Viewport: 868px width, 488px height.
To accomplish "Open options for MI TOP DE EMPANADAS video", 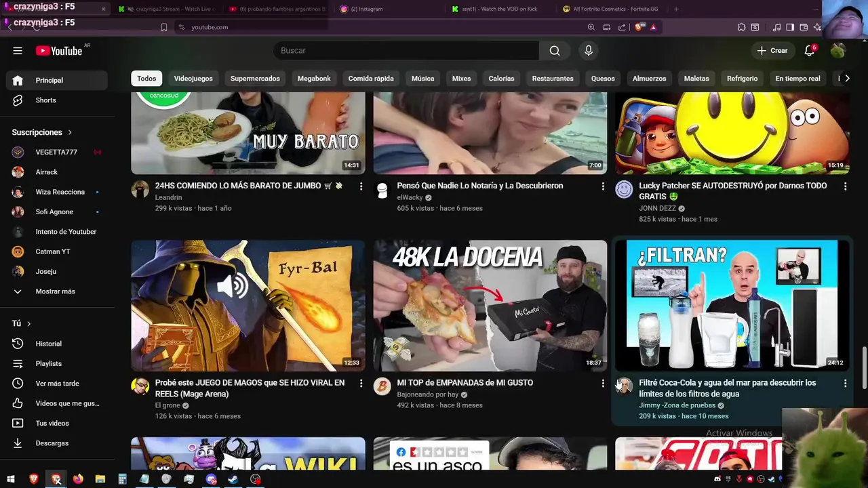I will [x=603, y=384].
